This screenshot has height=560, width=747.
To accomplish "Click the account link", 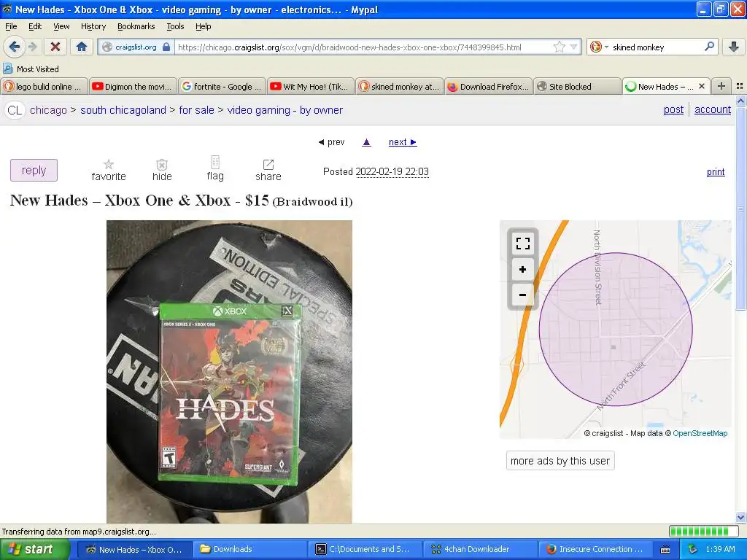I will [712, 109].
